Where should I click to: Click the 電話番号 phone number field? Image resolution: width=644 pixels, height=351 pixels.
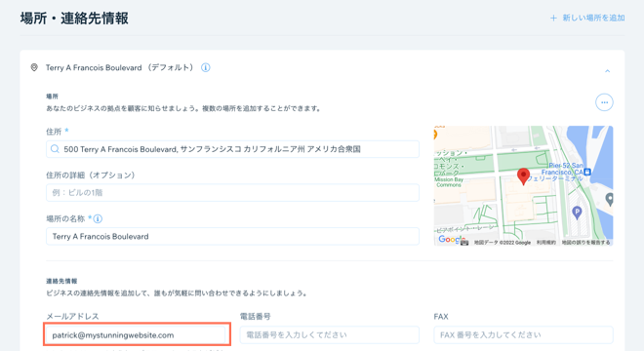pyautogui.click(x=330, y=335)
